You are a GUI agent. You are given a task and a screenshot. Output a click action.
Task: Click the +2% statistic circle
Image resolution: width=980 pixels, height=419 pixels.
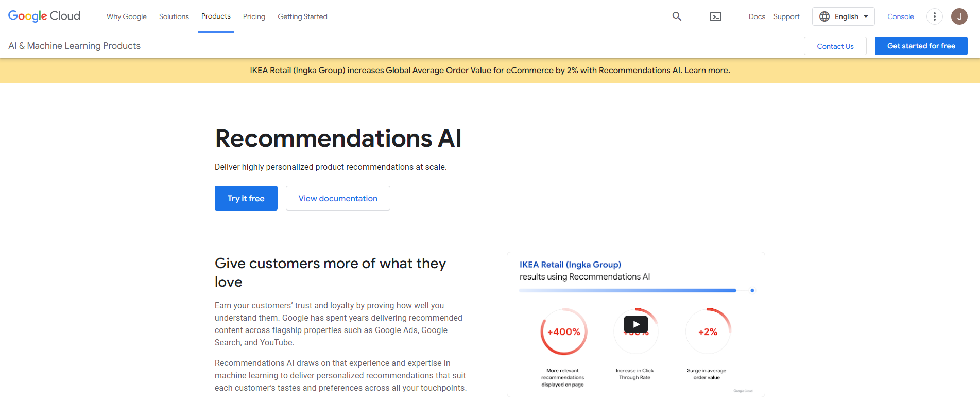point(708,331)
